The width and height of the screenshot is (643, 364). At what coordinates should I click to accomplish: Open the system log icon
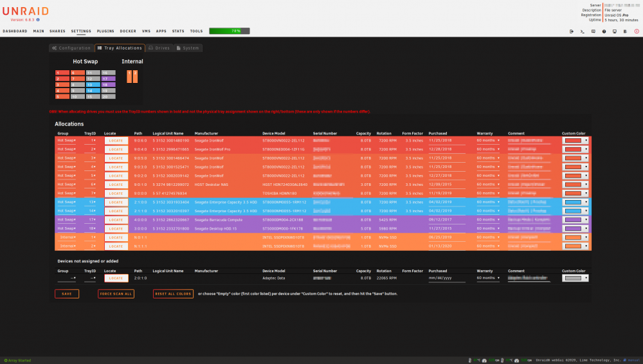[x=625, y=31]
